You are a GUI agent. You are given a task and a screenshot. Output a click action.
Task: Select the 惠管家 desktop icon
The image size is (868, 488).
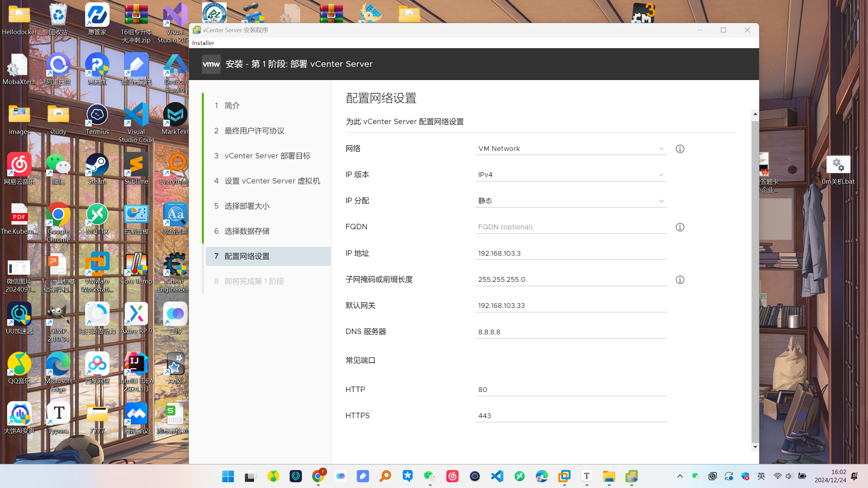(97, 20)
